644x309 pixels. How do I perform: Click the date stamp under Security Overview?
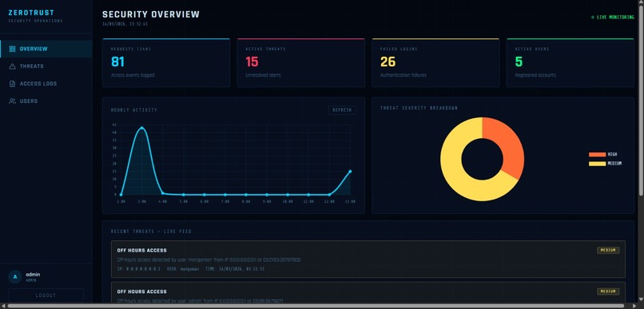[125, 24]
